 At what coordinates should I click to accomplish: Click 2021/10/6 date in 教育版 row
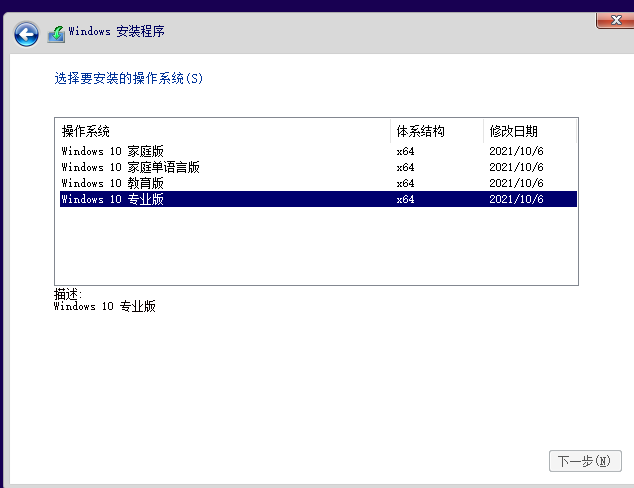click(x=516, y=183)
